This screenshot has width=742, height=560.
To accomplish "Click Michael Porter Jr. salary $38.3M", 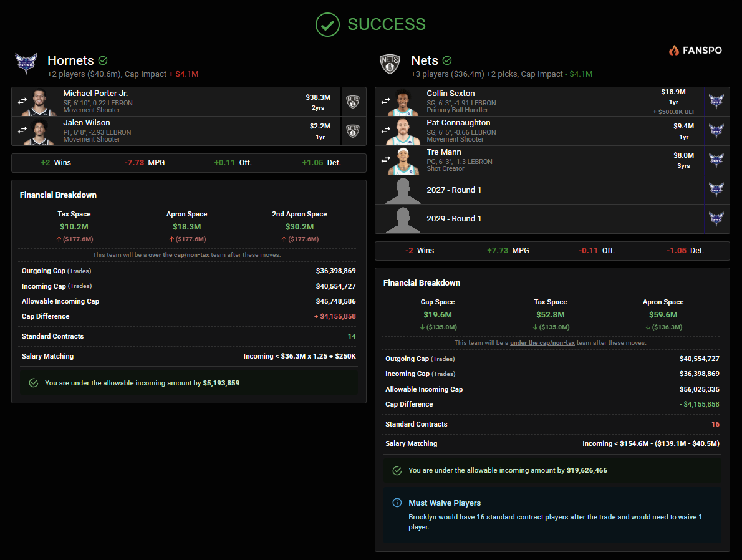I will 318,97.
